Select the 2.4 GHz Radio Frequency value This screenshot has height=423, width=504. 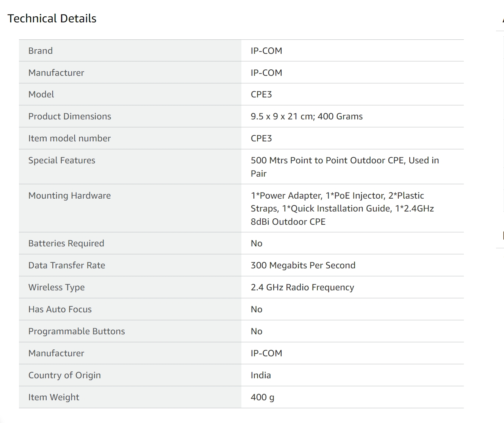coord(302,287)
